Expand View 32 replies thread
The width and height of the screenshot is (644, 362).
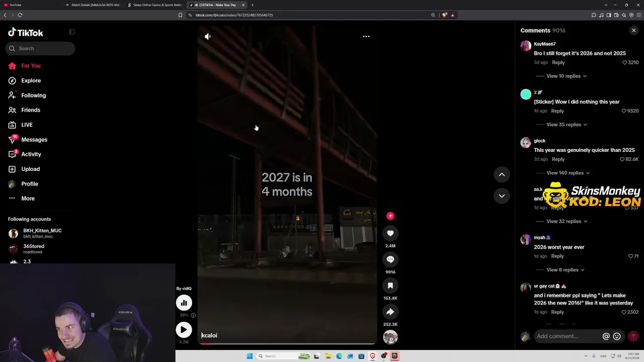[567, 221]
